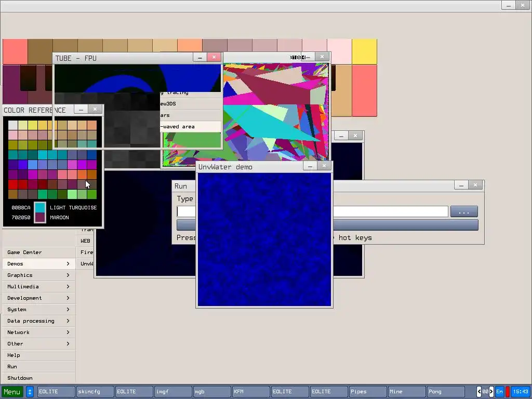The width and height of the screenshot is (532, 399).
Task: Select the '-waved area' submenu entry
Action: (191, 127)
